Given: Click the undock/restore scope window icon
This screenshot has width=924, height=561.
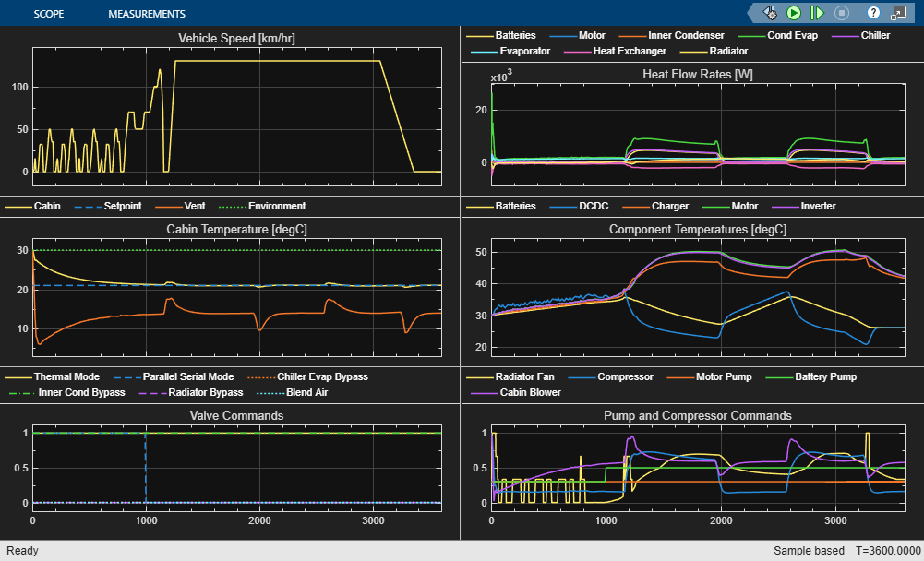Looking at the screenshot, I should pyautogui.click(x=897, y=13).
